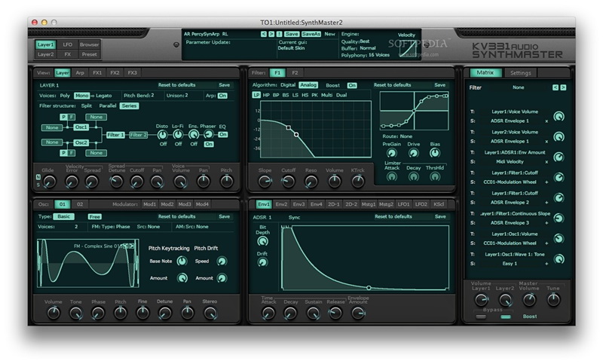Click the Ens. effect knob
603x364 pixels.
point(194,135)
